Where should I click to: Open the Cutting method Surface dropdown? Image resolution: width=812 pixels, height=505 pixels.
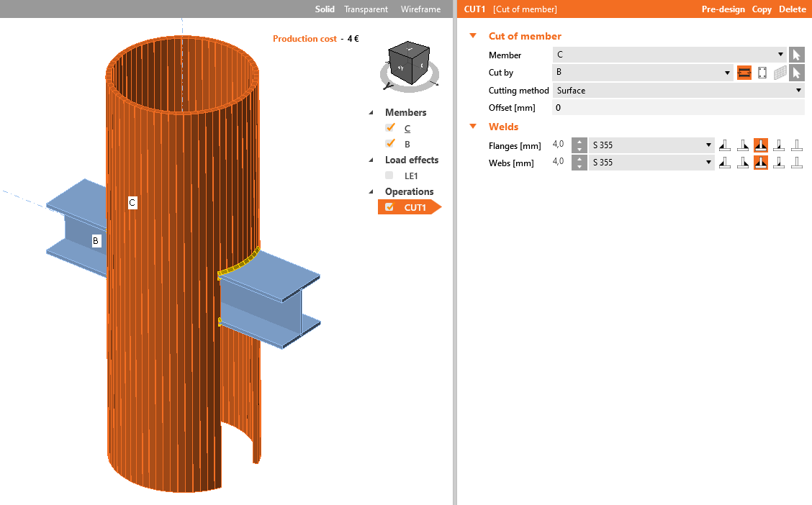677,91
